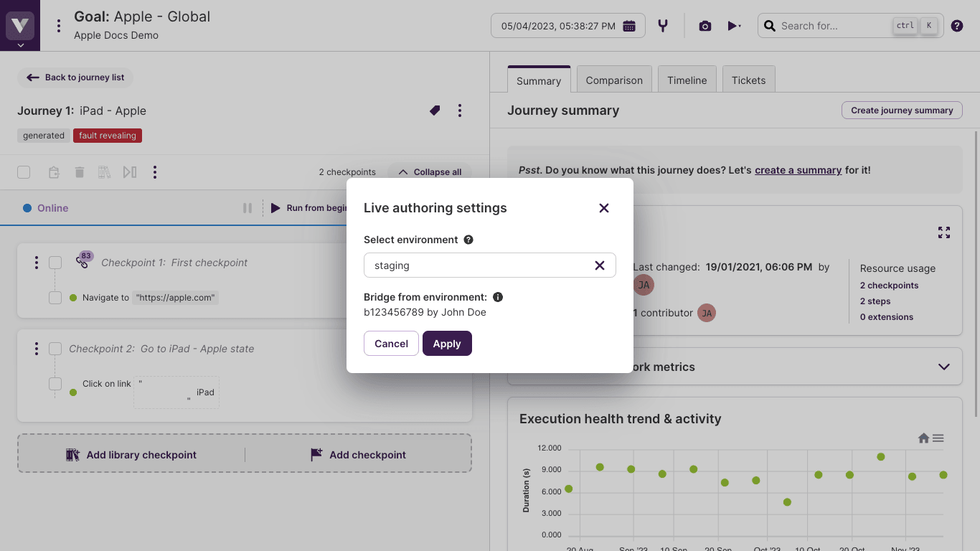Delete selected checkpoints with trash icon
This screenshot has height=551, width=980.
[x=79, y=172]
